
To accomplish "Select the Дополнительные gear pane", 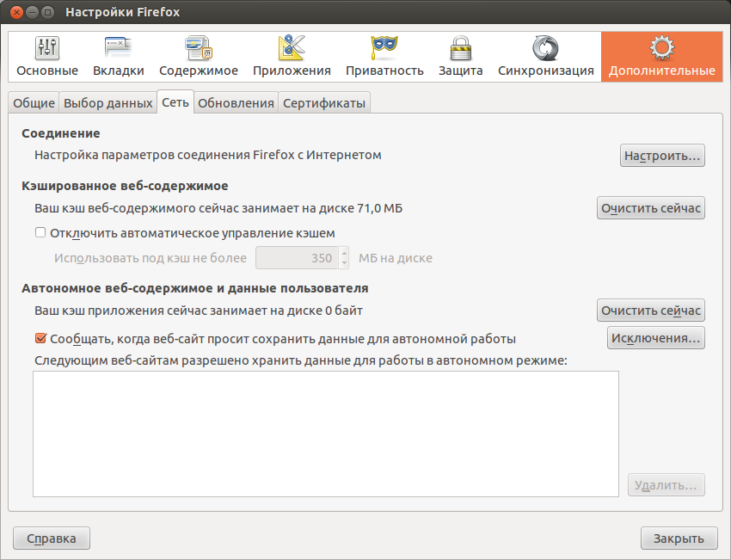I will (662, 57).
